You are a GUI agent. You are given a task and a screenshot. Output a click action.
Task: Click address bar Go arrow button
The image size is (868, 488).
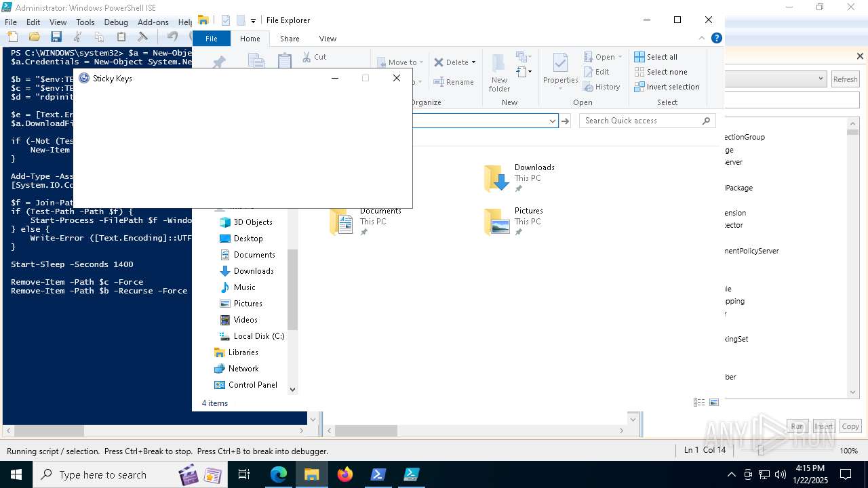coord(566,121)
